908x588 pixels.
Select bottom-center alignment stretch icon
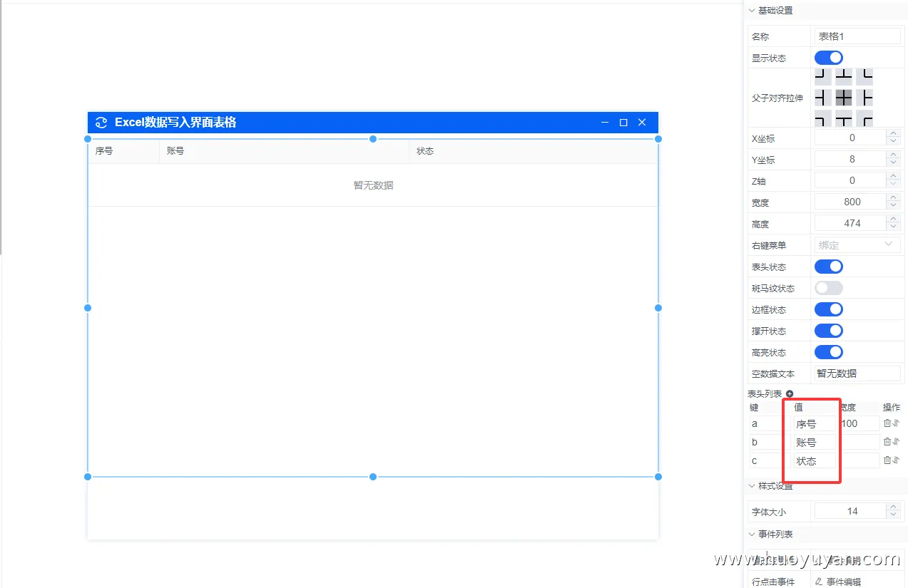click(844, 118)
